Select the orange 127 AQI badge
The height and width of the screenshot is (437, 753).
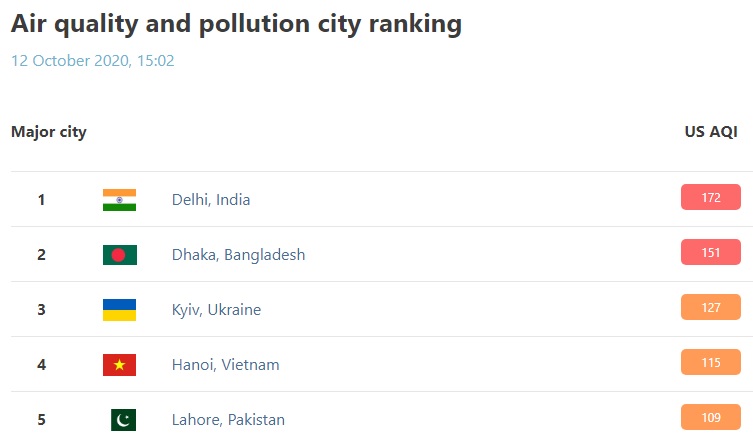point(710,308)
